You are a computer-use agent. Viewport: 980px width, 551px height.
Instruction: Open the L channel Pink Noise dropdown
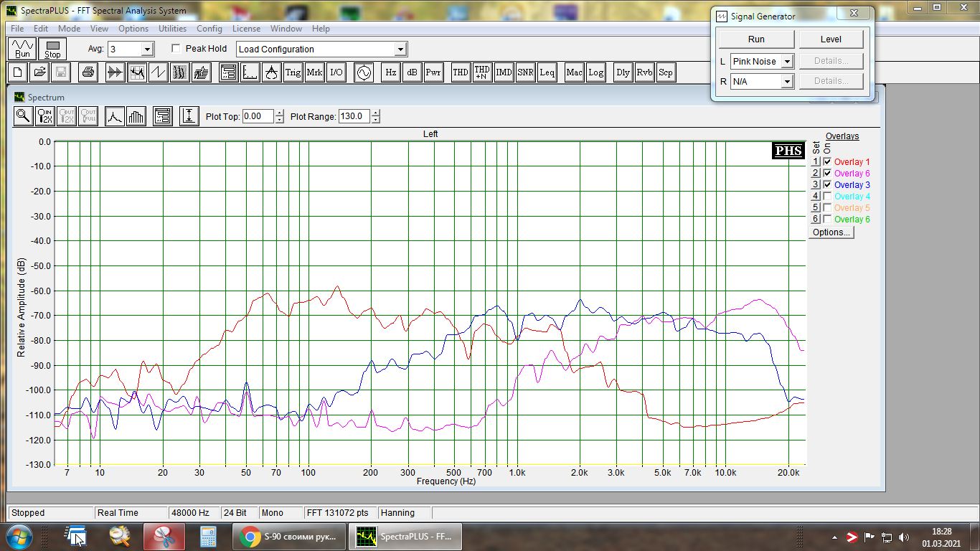coord(786,62)
